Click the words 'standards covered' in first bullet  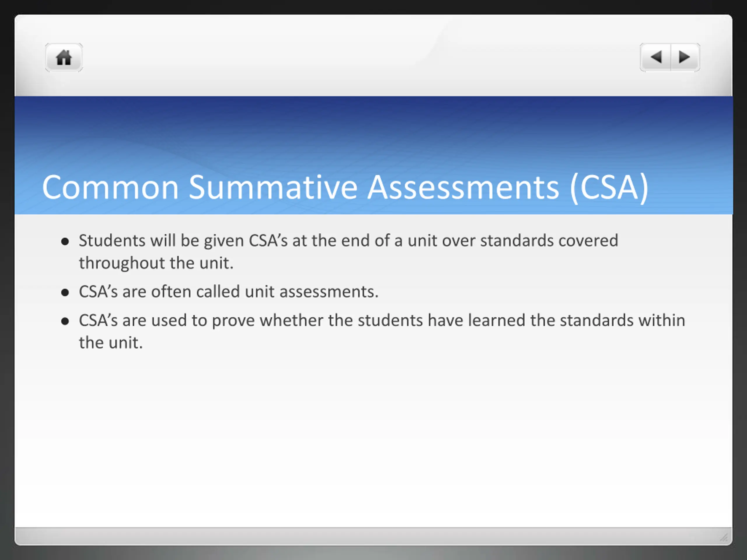tap(549, 241)
